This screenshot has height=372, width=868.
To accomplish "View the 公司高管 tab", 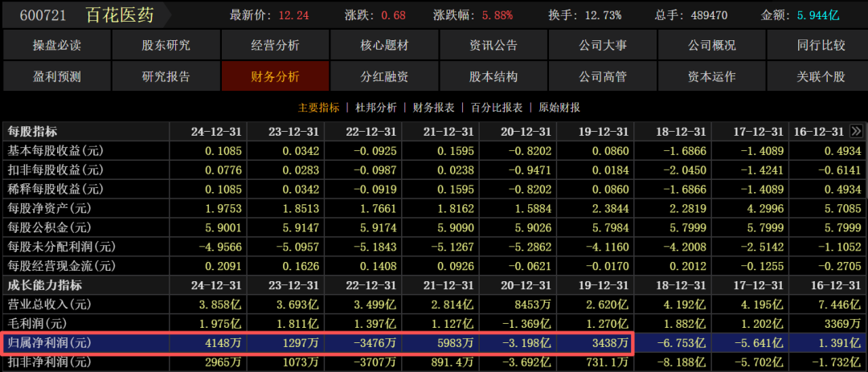I will tap(603, 77).
